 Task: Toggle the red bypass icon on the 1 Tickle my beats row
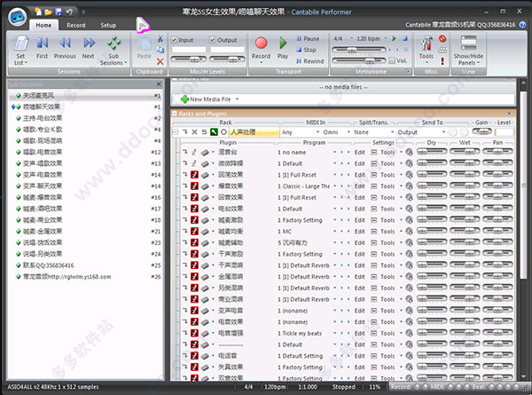pyautogui.click(x=194, y=333)
